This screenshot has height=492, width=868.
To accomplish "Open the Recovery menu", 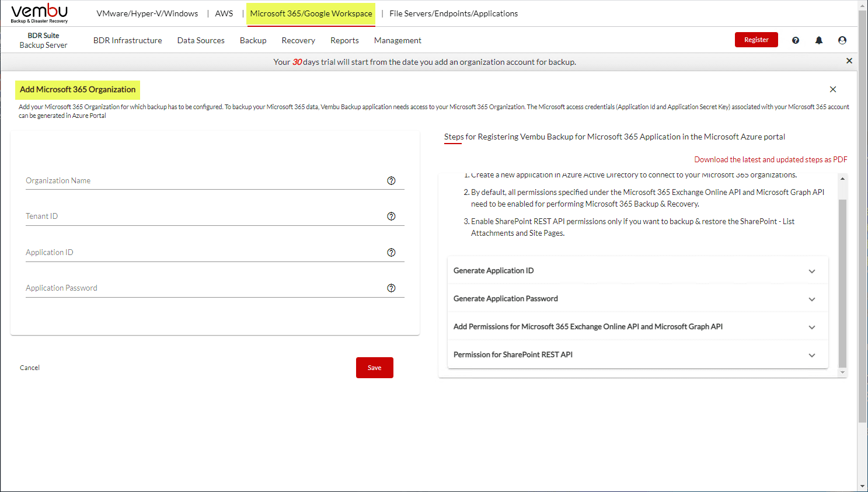I will click(298, 40).
